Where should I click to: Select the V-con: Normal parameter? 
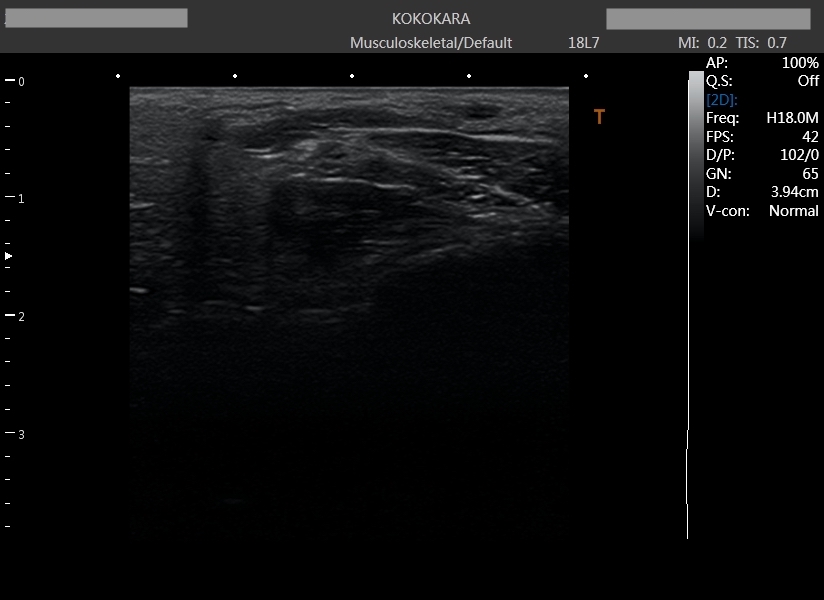coord(762,211)
